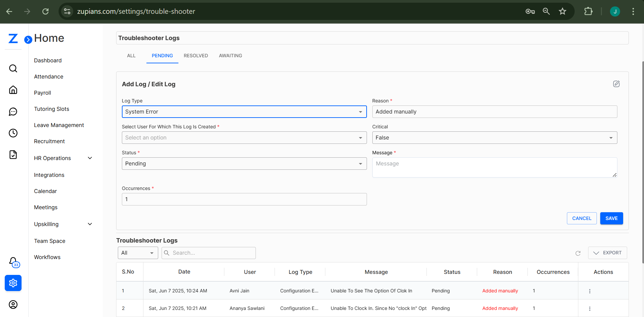Expand the Critical dropdown showing False

point(494,138)
